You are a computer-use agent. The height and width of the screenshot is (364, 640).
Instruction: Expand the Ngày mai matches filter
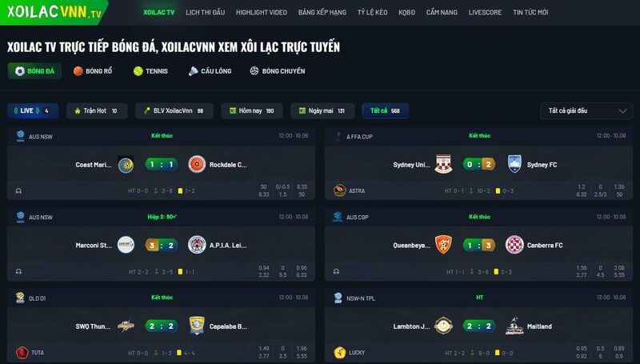point(322,110)
